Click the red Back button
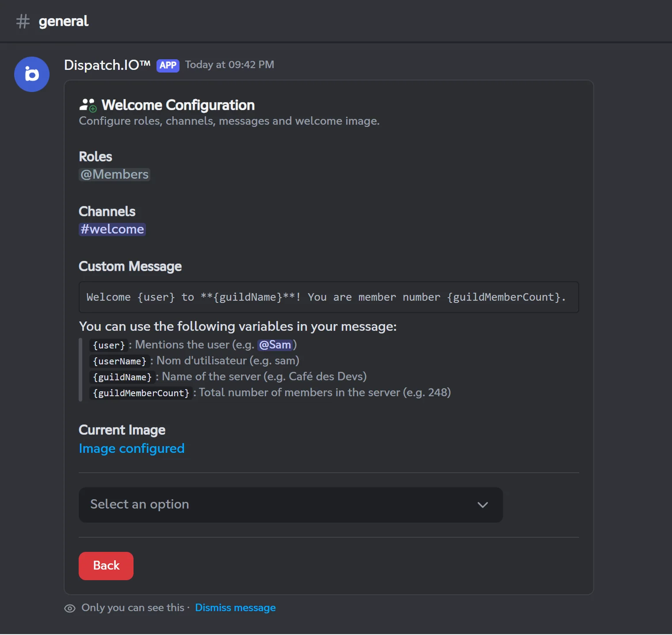 106,566
